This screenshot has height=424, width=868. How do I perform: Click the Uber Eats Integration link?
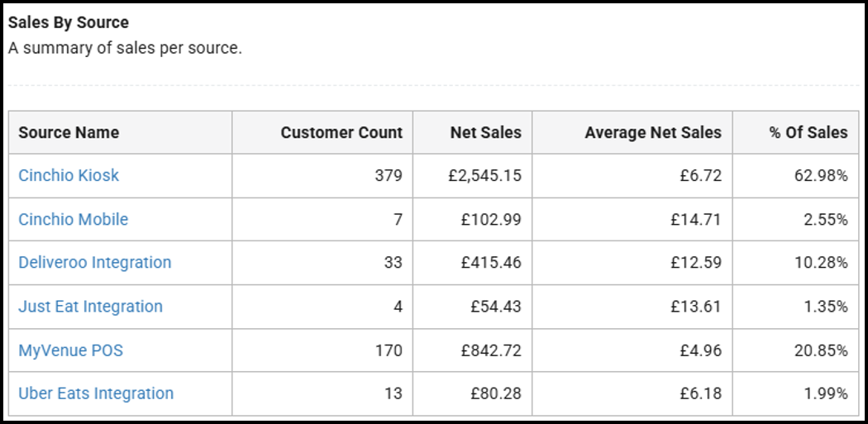coord(96,393)
